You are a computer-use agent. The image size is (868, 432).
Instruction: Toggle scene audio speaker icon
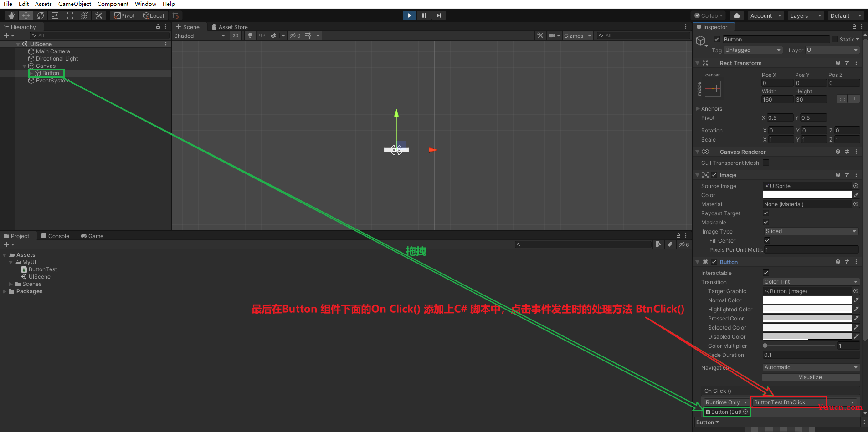point(262,36)
